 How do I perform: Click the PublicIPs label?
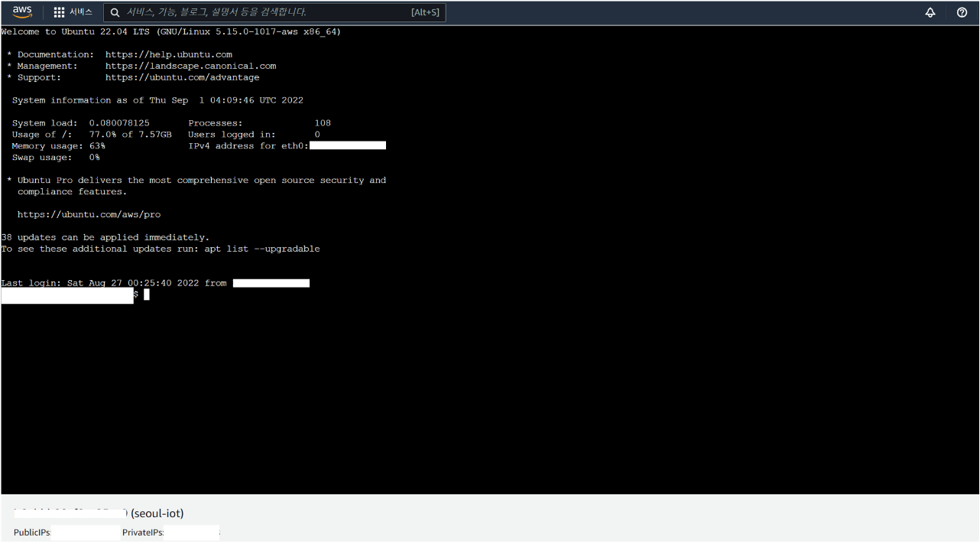click(x=32, y=533)
